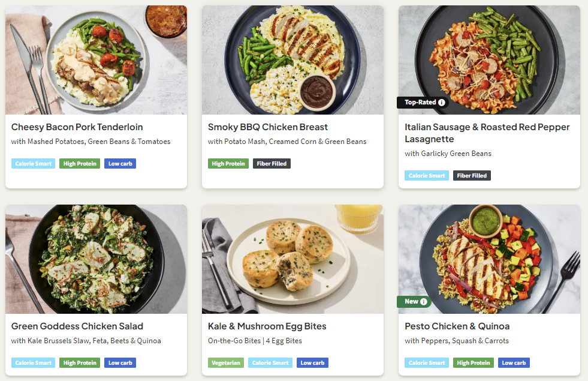Image resolution: width=588 pixels, height=381 pixels.
Task: Open Green Goddess Chicken Salad photo
Action: (96, 259)
